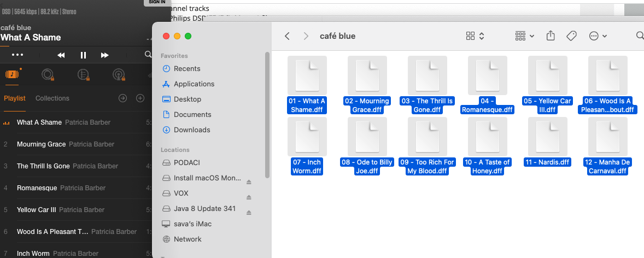The width and height of the screenshot is (644, 258).
Task: Go forward in Finder window
Action: pos(306,36)
